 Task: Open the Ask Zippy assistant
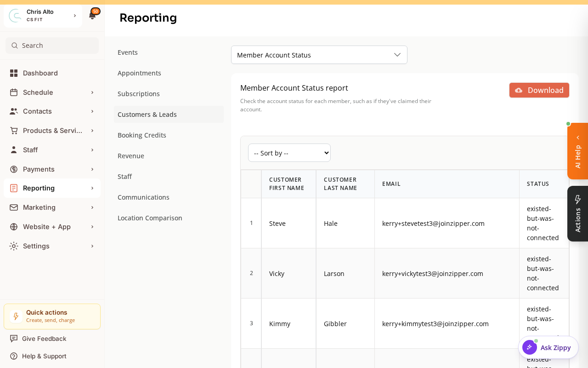548,347
